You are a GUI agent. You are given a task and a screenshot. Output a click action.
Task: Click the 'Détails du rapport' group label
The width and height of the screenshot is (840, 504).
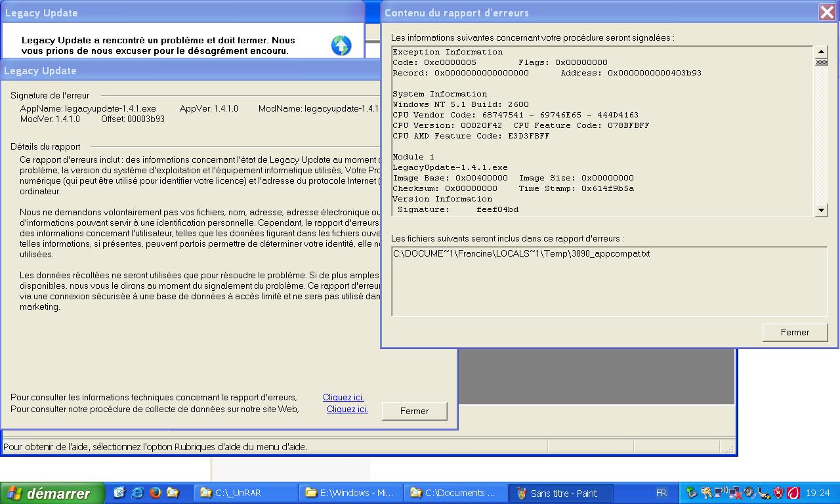[x=45, y=146]
